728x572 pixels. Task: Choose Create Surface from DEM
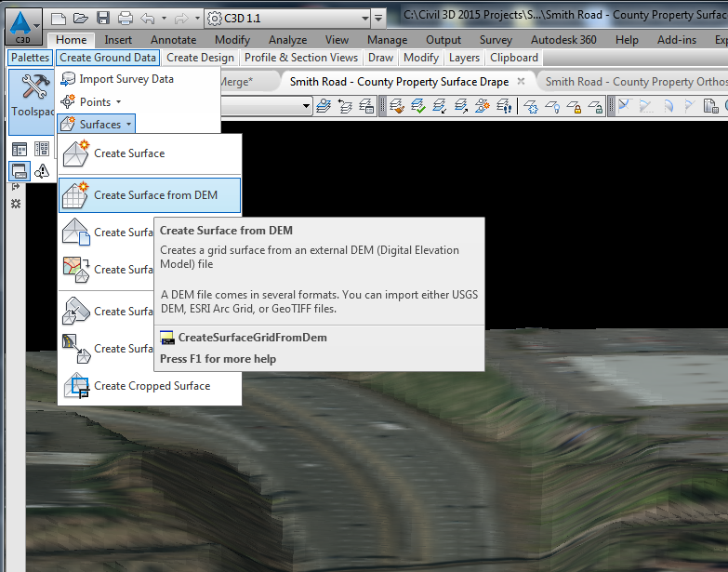[x=150, y=195]
